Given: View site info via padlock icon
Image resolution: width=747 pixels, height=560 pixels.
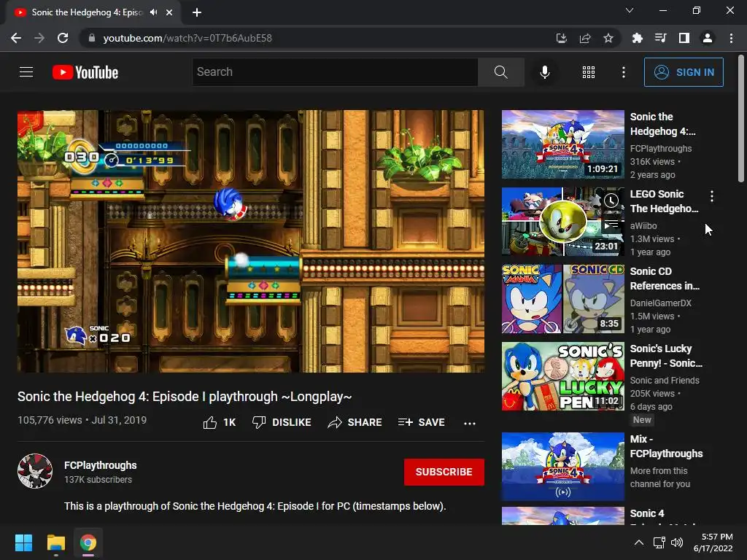Looking at the screenshot, I should coord(92,38).
